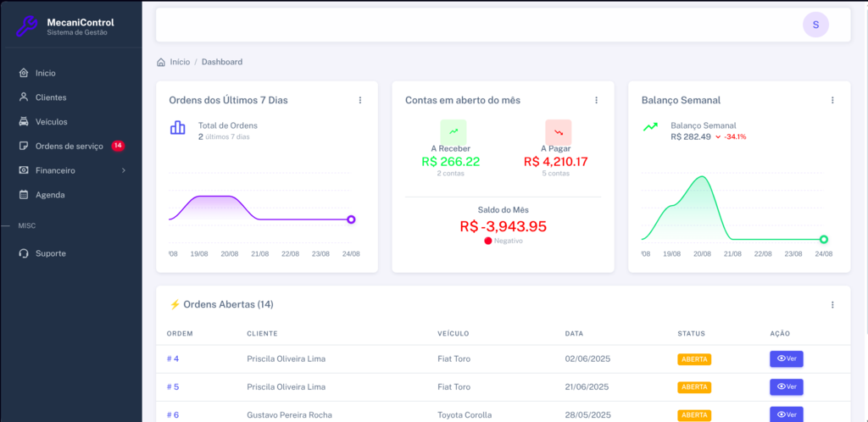Click the headset Suporte icon in sidebar
The image size is (868, 422).
(x=24, y=253)
